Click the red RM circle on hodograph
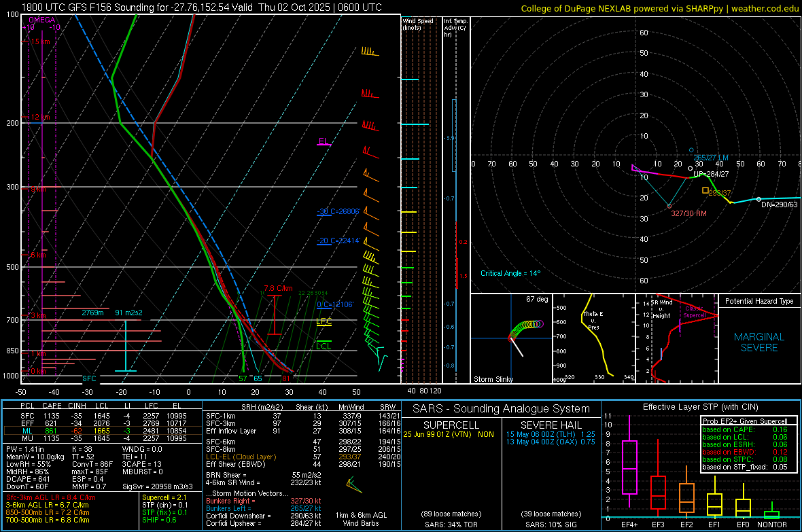 tap(669, 206)
